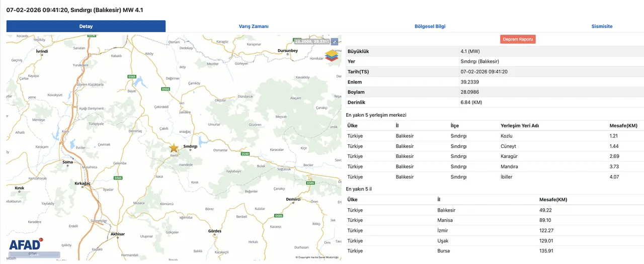Click the earthquake epicenter star marker

(174, 148)
